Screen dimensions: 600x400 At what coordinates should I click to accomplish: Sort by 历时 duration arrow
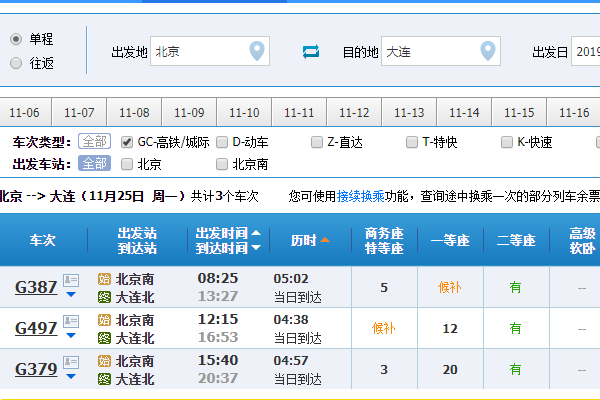pos(325,240)
